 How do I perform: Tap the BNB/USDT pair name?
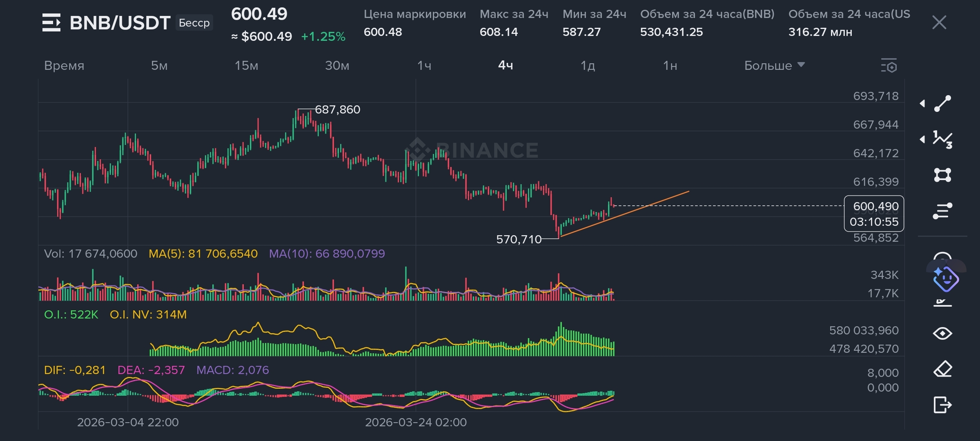(120, 23)
